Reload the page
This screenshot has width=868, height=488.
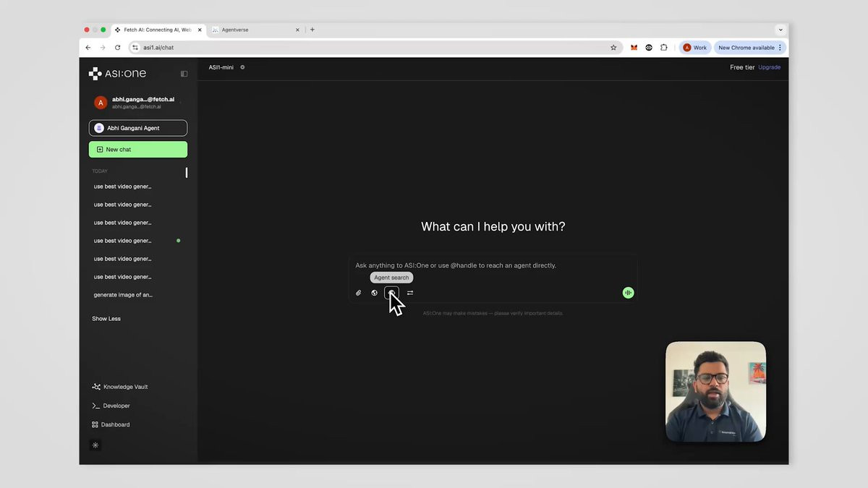pyautogui.click(x=118, y=48)
